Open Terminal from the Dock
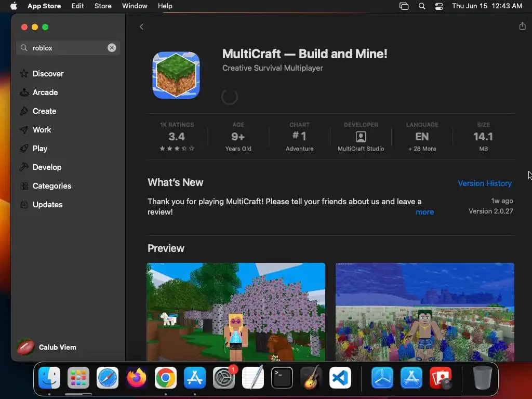 coord(282,378)
